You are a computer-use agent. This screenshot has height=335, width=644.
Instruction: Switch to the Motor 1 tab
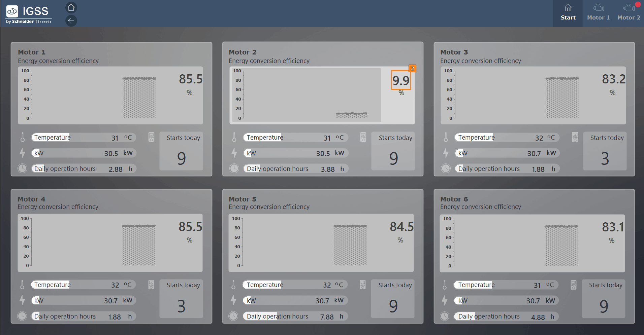[x=598, y=13]
